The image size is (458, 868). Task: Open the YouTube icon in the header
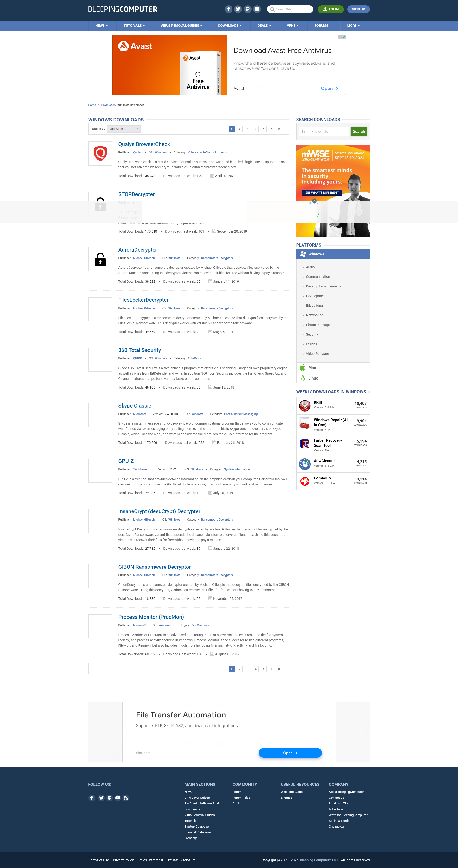tap(257, 9)
